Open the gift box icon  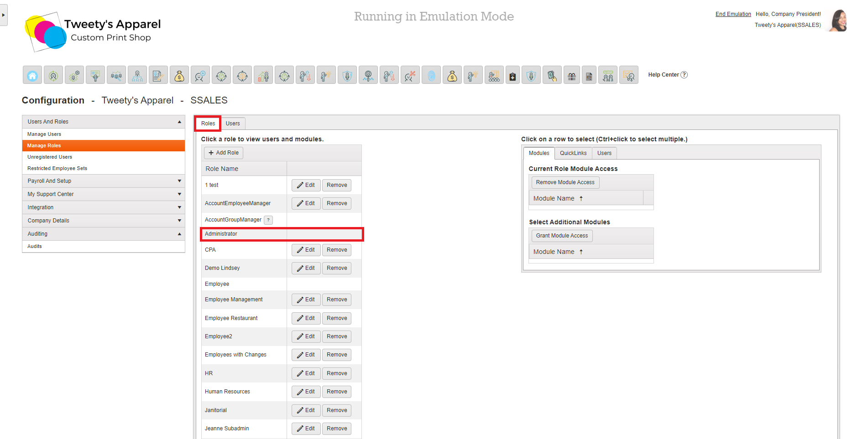point(572,75)
